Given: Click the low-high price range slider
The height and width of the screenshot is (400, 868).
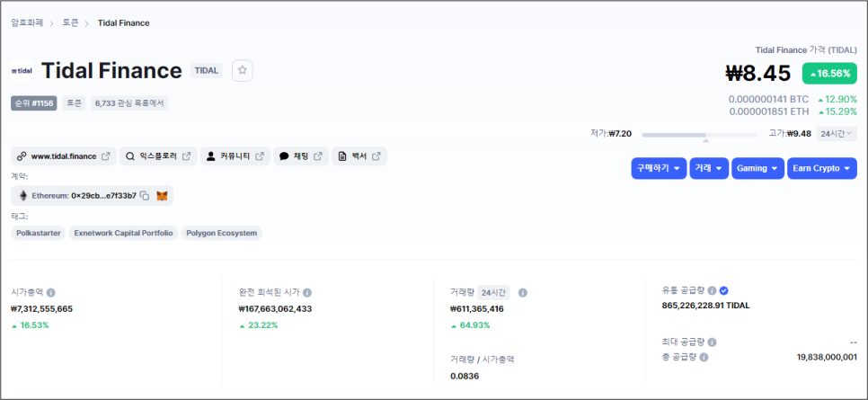Looking at the screenshot, I should tap(699, 135).
